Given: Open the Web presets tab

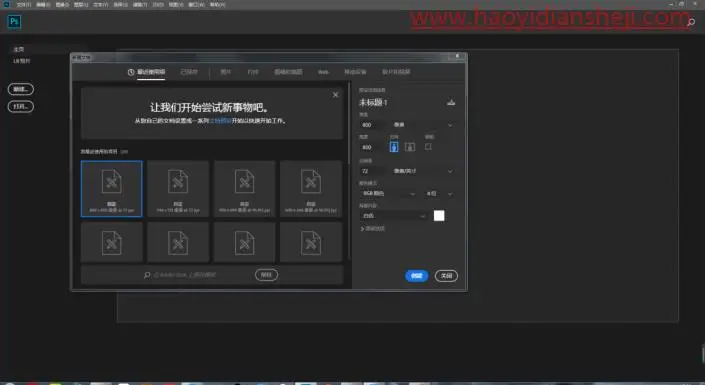Looking at the screenshot, I should pyautogui.click(x=323, y=72).
